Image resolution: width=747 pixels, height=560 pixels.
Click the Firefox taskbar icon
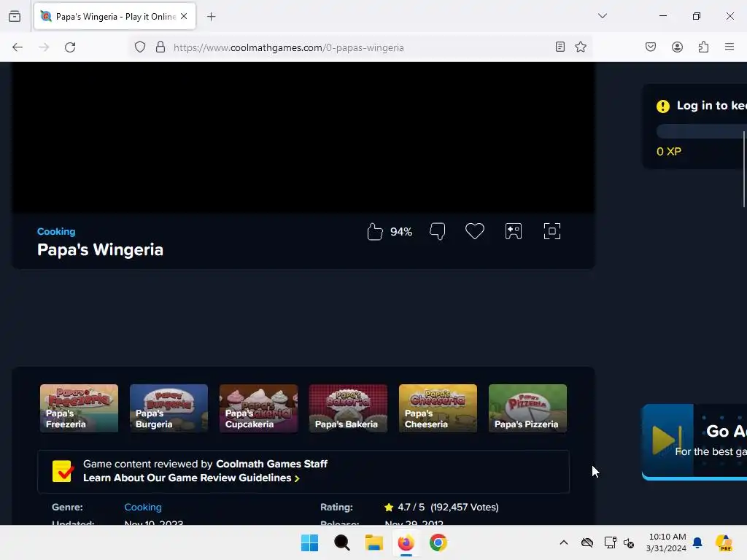(x=406, y=542)
